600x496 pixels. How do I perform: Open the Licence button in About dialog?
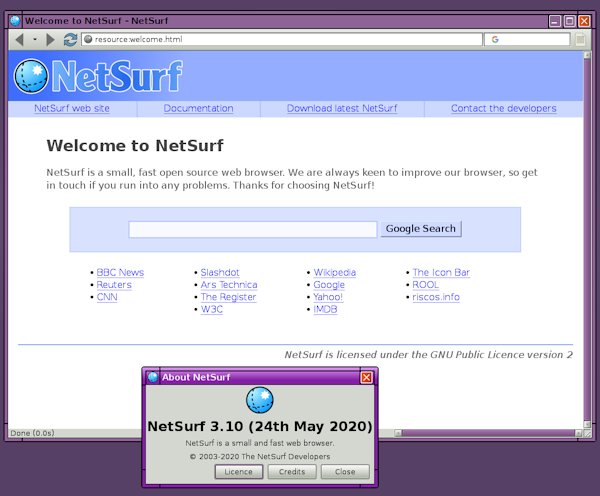tap(239, 472)
